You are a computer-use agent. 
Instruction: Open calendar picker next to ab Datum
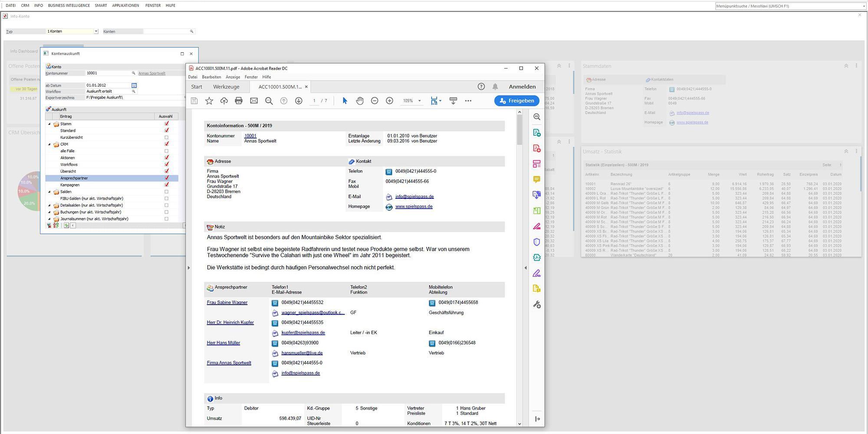point(134,85)
